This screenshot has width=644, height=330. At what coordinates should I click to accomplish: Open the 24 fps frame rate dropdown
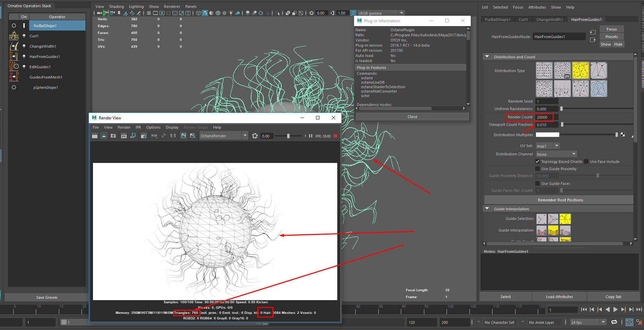pyautogui.click(x=603, y=322)
